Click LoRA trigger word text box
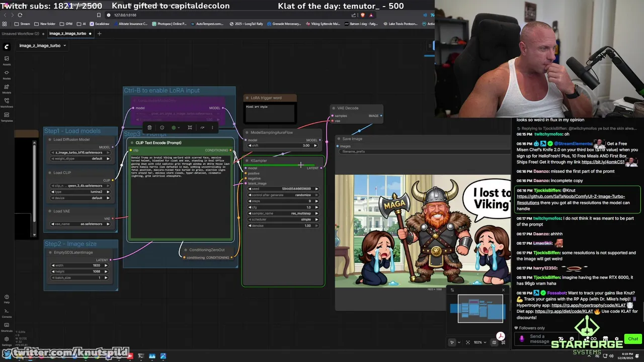The image size is (644, 362). tap(270, 113)
